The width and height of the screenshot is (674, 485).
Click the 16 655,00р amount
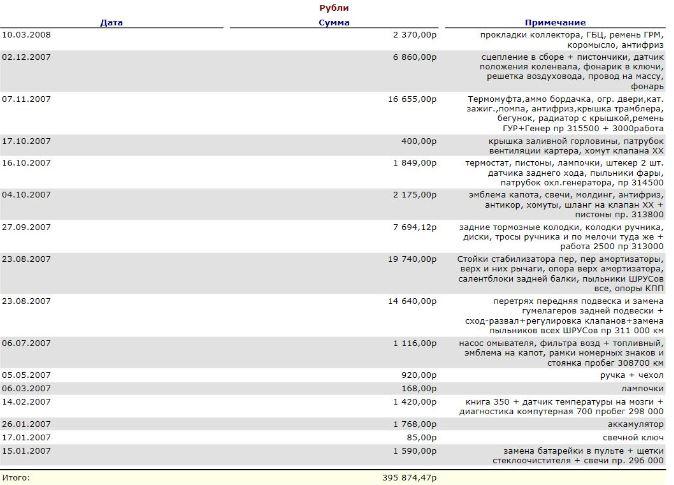409,99
